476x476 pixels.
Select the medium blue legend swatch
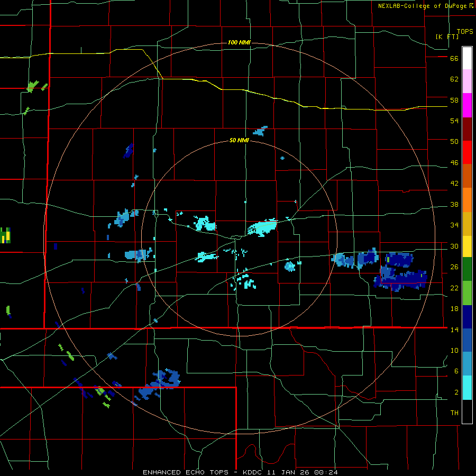467,340
